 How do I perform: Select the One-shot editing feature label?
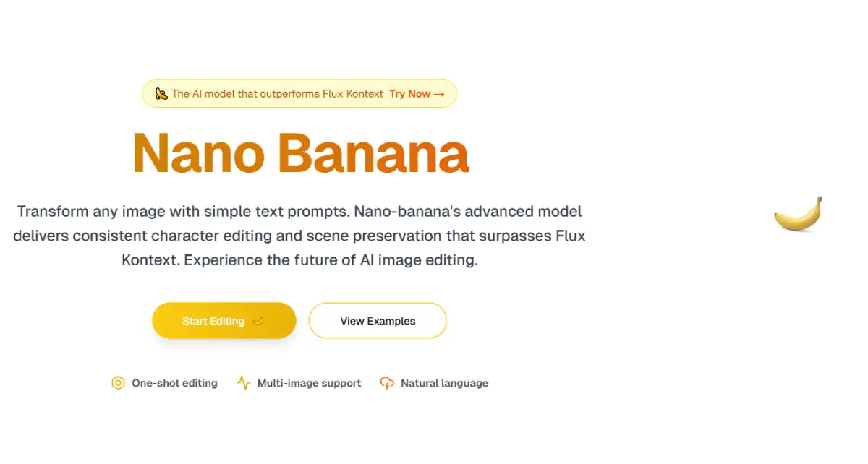pyautogui.click(x=174, y=383)
